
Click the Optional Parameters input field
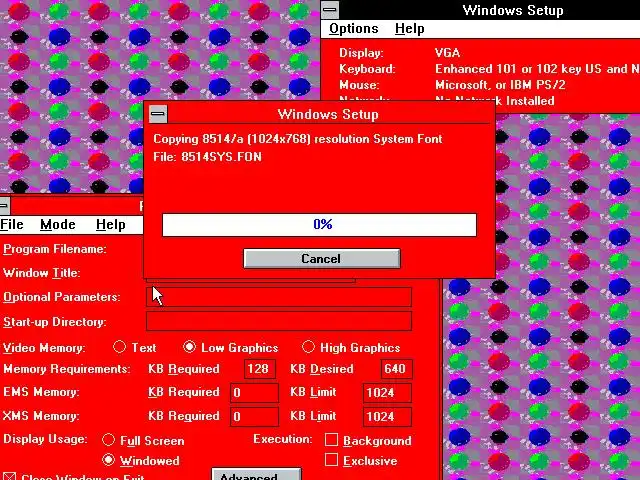[x=279, y=297]
